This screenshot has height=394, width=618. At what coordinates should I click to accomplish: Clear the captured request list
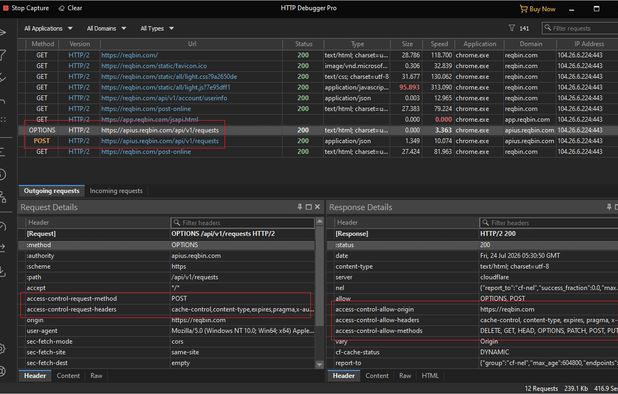coord(70,8)
